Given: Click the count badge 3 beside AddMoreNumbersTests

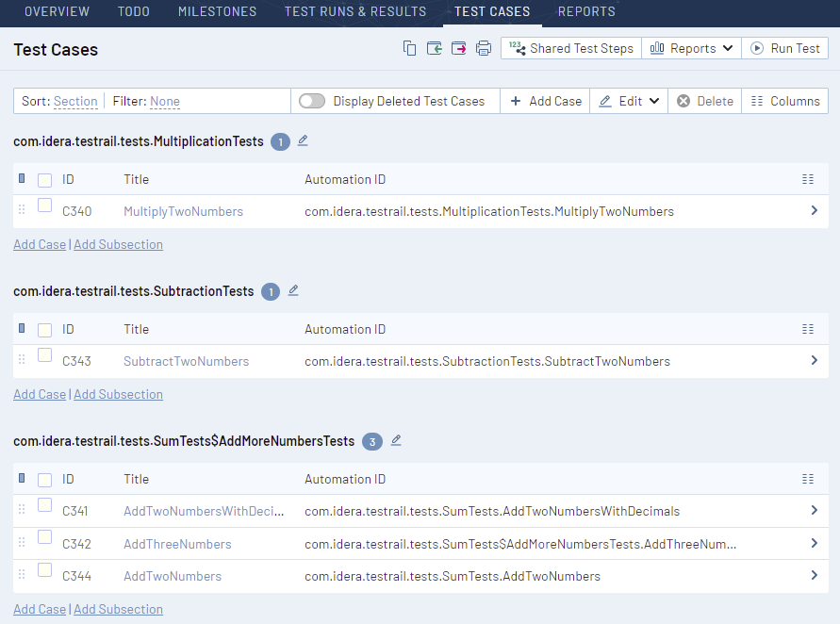Looking at the screenshot, I should tap(372, 442).
